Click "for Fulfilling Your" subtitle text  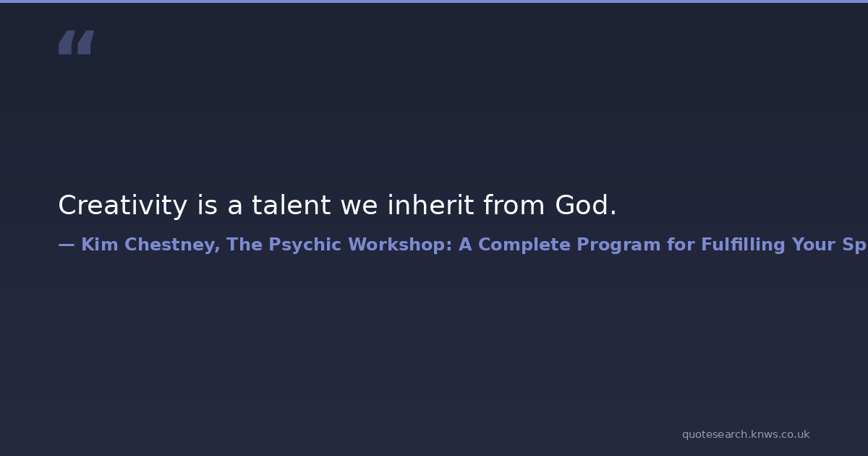pyautogui.click(x=751, y=245)
